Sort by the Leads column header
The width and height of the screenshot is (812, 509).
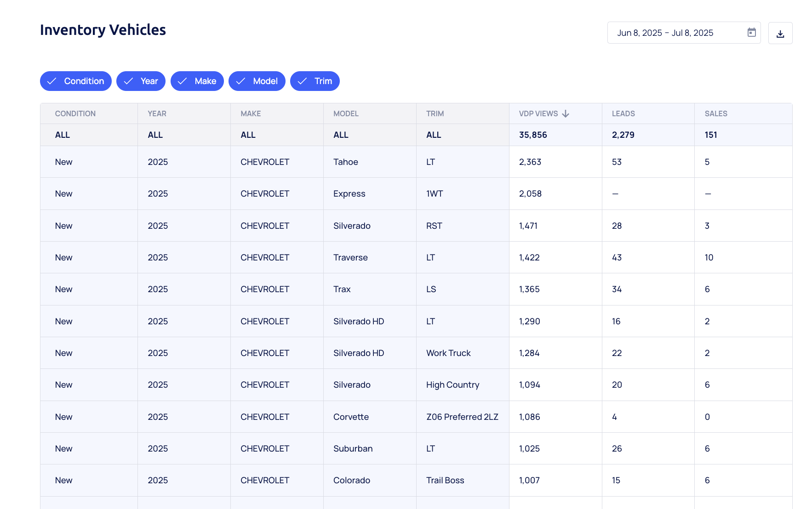[x=623, y=113]
